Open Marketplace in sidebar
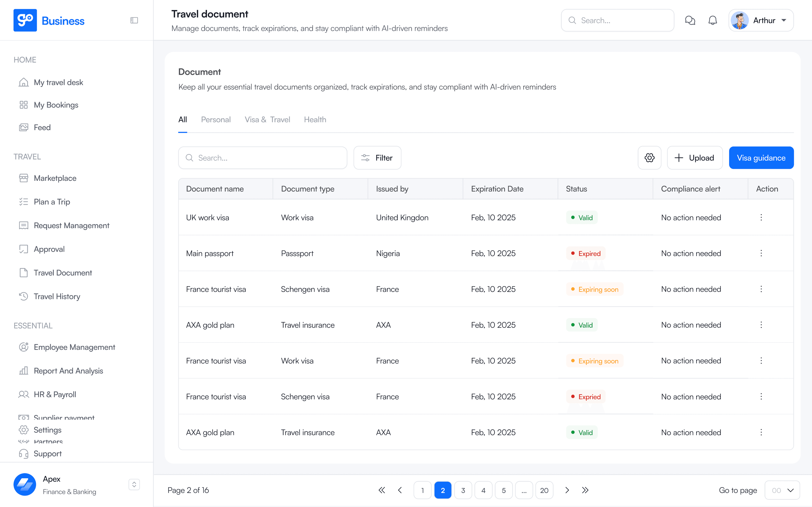This screenshot has height=507, width=812. click(x=55, y=178)
